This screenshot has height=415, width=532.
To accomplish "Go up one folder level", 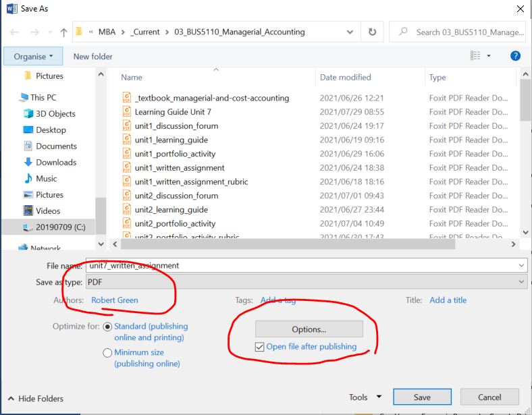I will [x=63, y=32].
